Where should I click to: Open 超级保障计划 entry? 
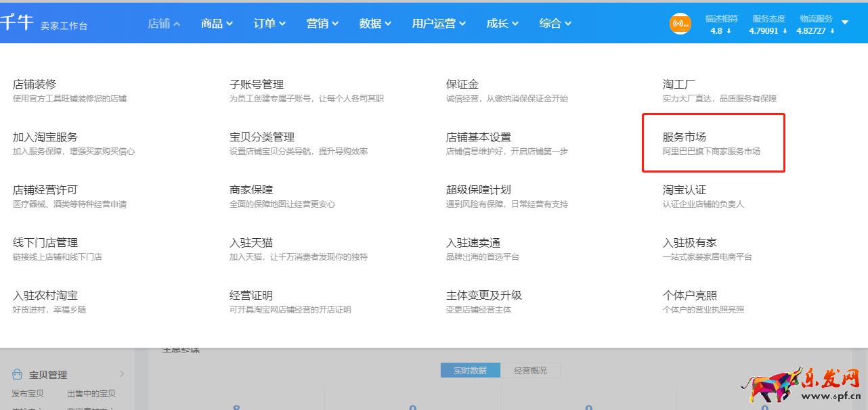coord(479,190)
